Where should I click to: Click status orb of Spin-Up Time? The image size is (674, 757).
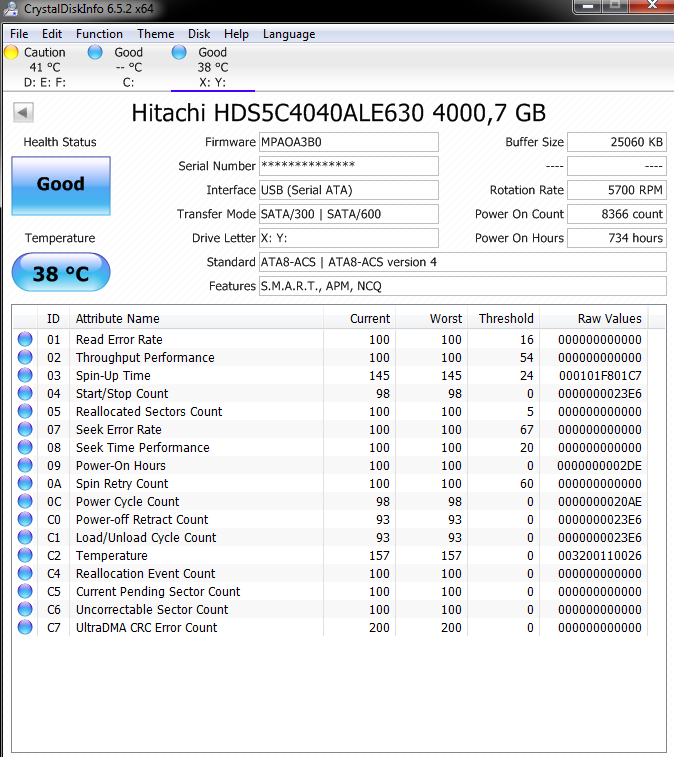click(x=25, y=375)
